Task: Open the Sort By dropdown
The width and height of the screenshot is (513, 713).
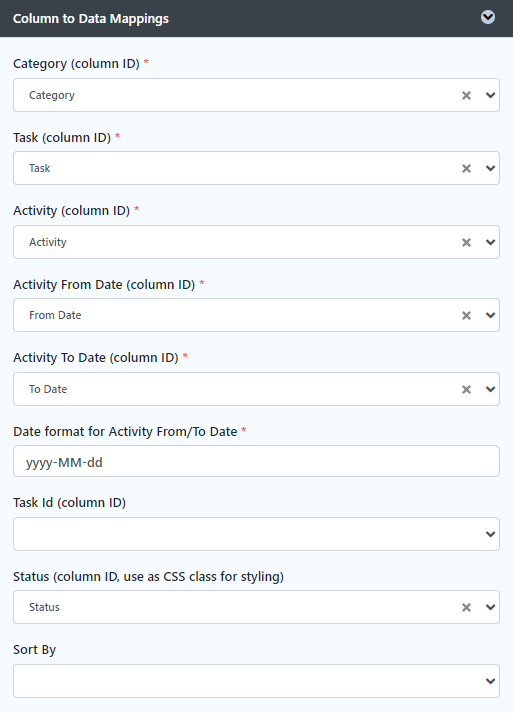Action: [256, 681]
